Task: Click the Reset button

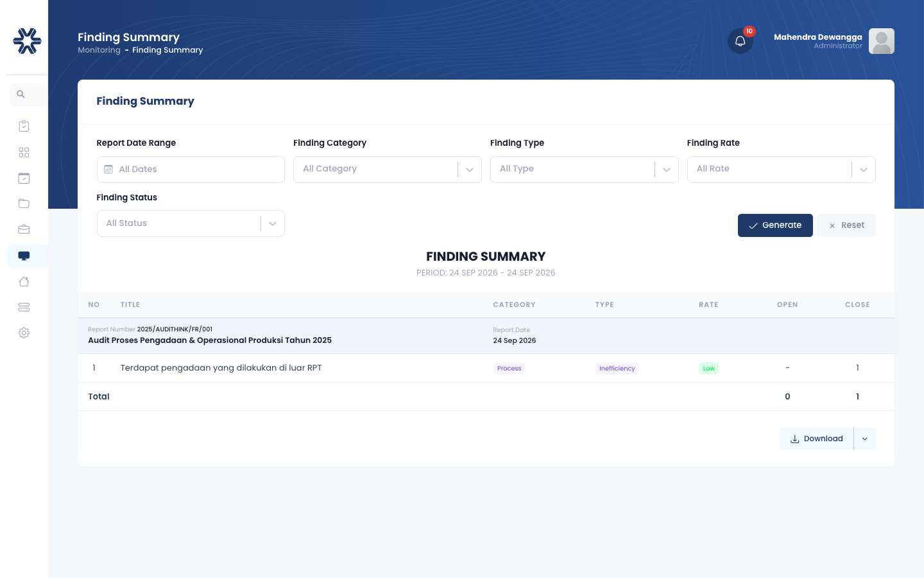Action: tap(846, 225)
